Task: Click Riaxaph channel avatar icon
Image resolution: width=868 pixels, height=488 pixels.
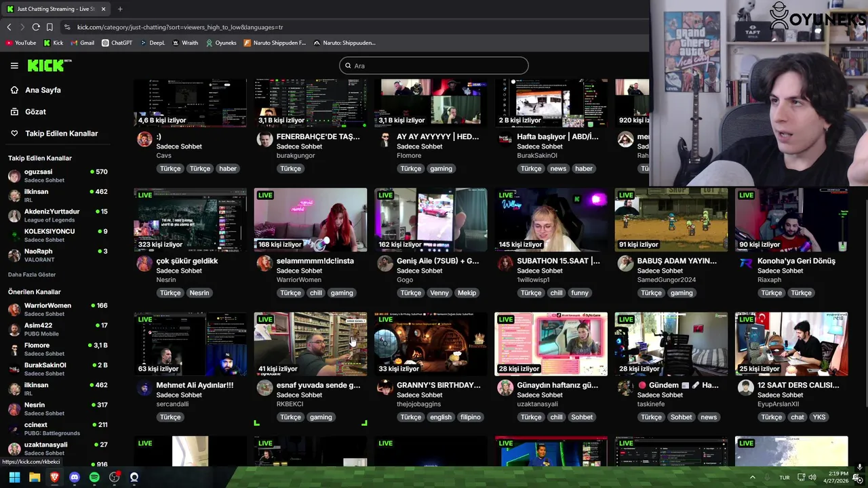Action: [746, 264]
